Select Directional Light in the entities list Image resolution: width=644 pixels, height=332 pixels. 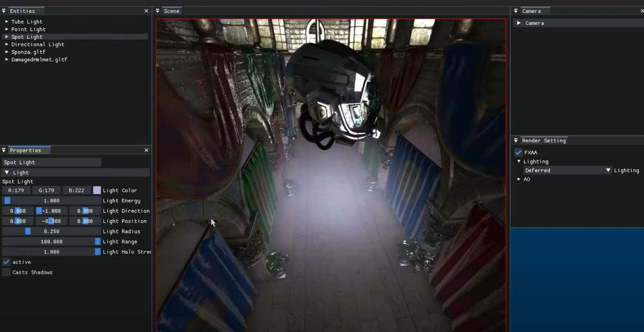38,44
